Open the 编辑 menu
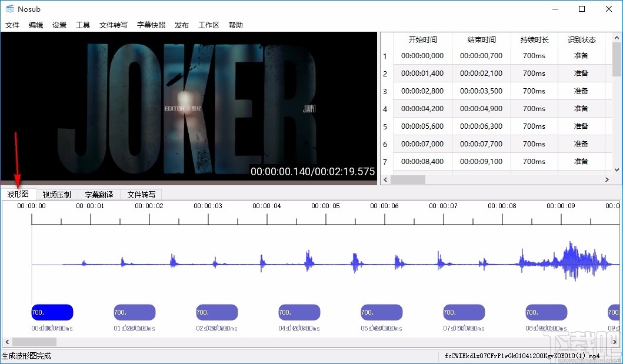The image size is (623, 364). [x=35, y=25]
